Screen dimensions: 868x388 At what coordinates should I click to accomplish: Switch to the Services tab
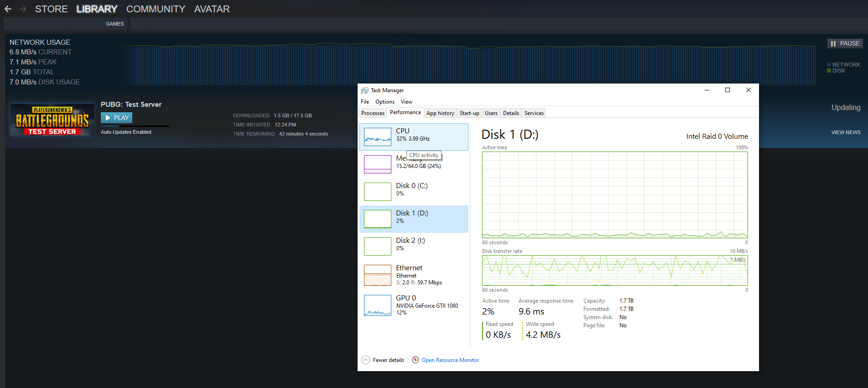pos(534,113)
